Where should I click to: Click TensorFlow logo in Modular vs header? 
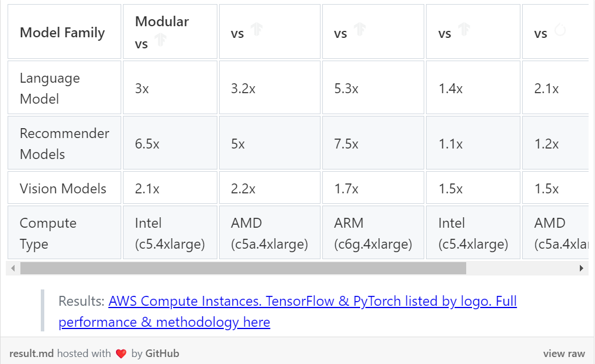pos(160,40)
